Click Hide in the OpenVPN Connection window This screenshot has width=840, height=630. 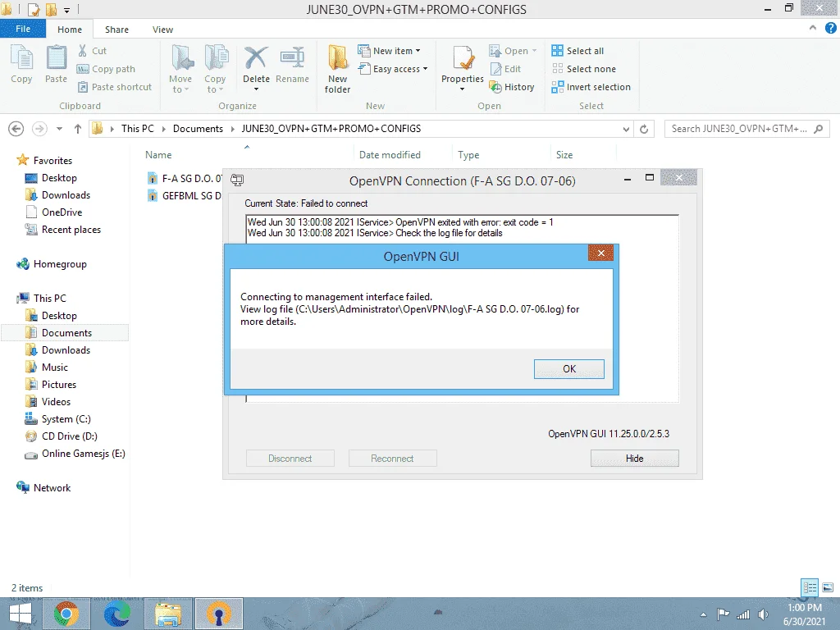634,458
